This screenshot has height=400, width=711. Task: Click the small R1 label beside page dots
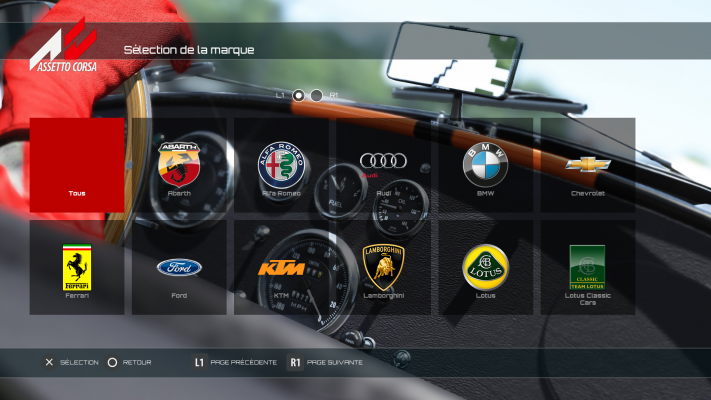pos(334,95)
